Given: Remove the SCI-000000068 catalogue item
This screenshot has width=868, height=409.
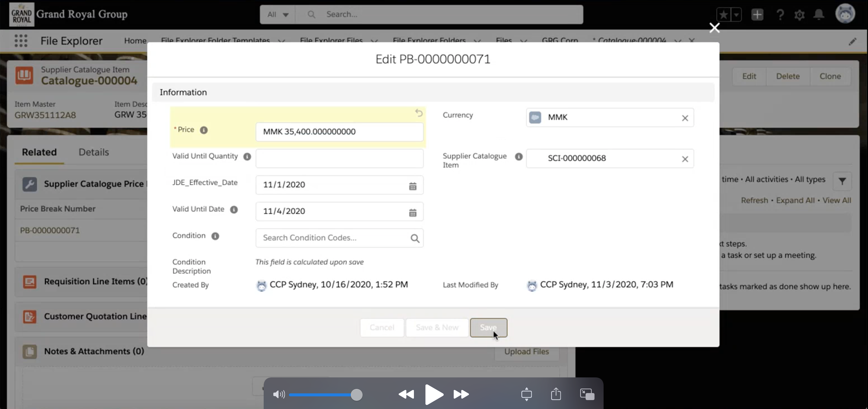Looking at the screenshot, I should [x=685, y=159].
